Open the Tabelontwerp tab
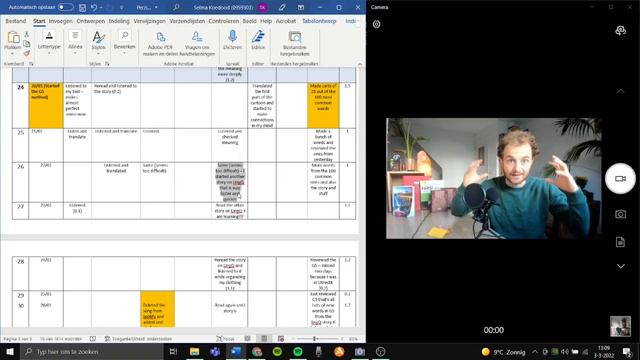Viewport: 640px width, 360px height. [319, 21]
